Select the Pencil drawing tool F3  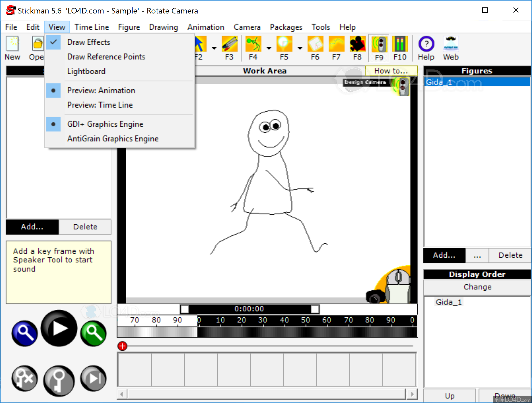pos(229,44)
